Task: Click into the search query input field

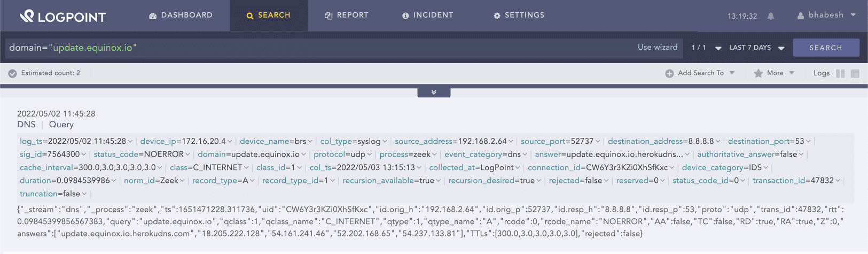Action: (x=320, y=48)
